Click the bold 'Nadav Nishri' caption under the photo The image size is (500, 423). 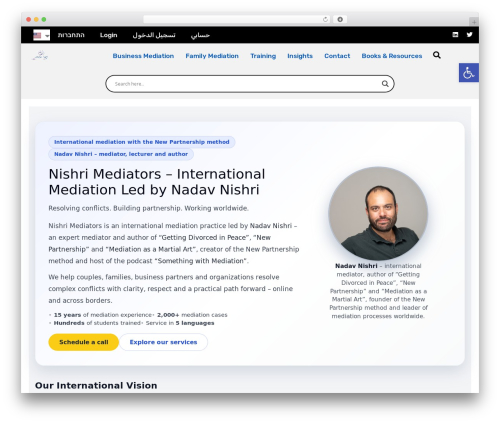point(356,266)
